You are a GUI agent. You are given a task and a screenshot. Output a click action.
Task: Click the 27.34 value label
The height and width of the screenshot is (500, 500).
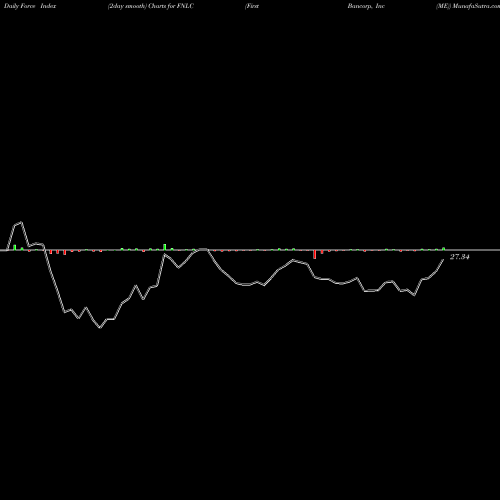pyautogui.click(x=460, y=257)
